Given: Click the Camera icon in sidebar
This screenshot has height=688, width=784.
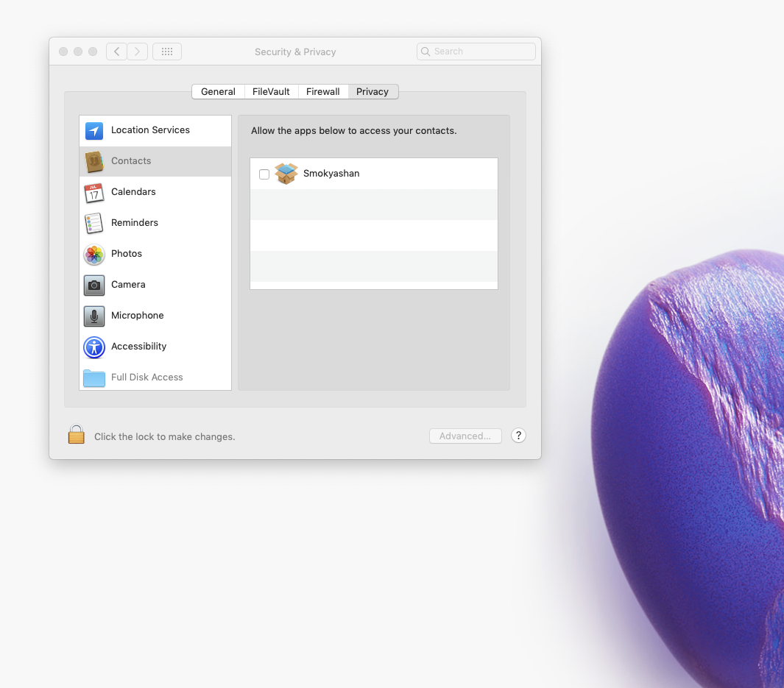Looking at the screenshot, I should pyautogui.click(x=94, y=286).
